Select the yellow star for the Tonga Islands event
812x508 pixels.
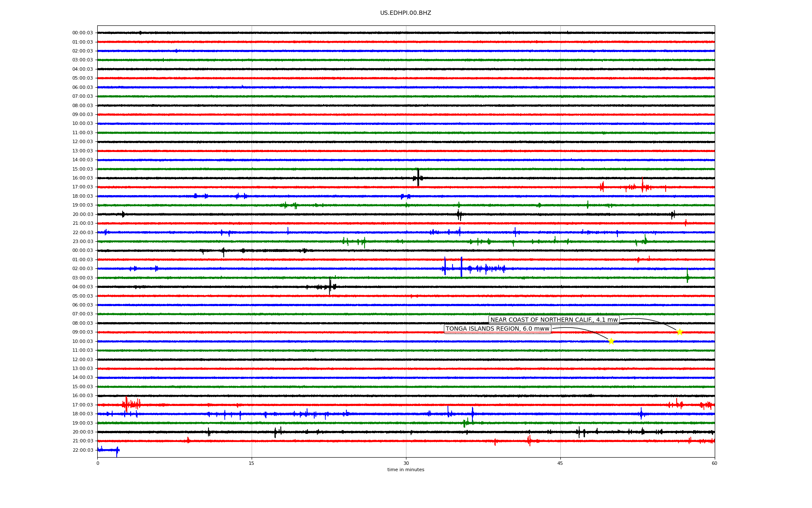point(611,341)
